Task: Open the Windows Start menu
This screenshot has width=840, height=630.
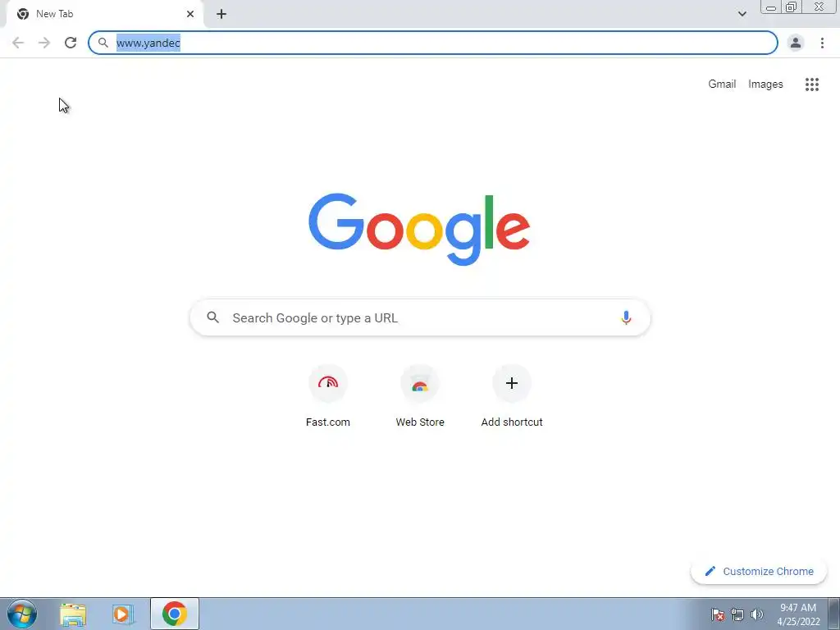Action: pos(22,614)
